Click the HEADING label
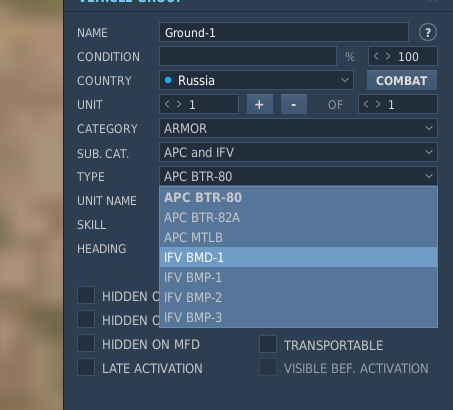 102,249
